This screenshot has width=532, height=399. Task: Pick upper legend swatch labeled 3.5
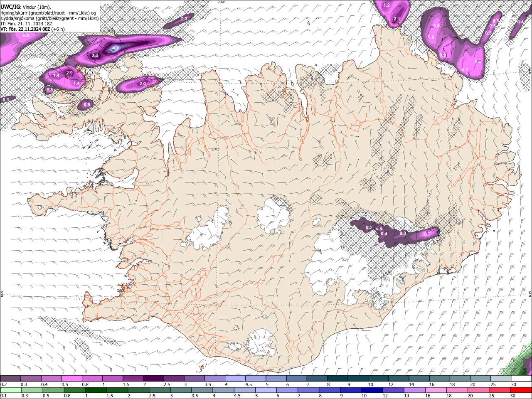[x=215, y=379]
